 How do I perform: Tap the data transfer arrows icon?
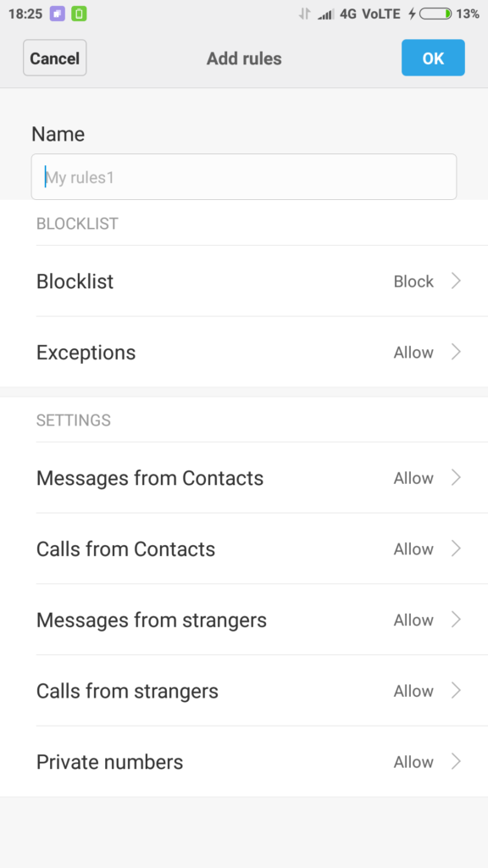point(304,14)
